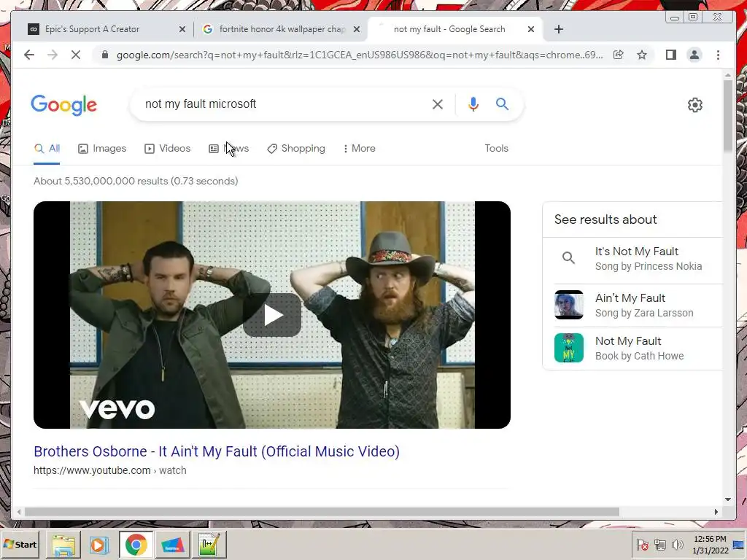Viewport: 747px width, 560px height.
Task: Open Google quick settings gear
Action: tap(695, 105)
